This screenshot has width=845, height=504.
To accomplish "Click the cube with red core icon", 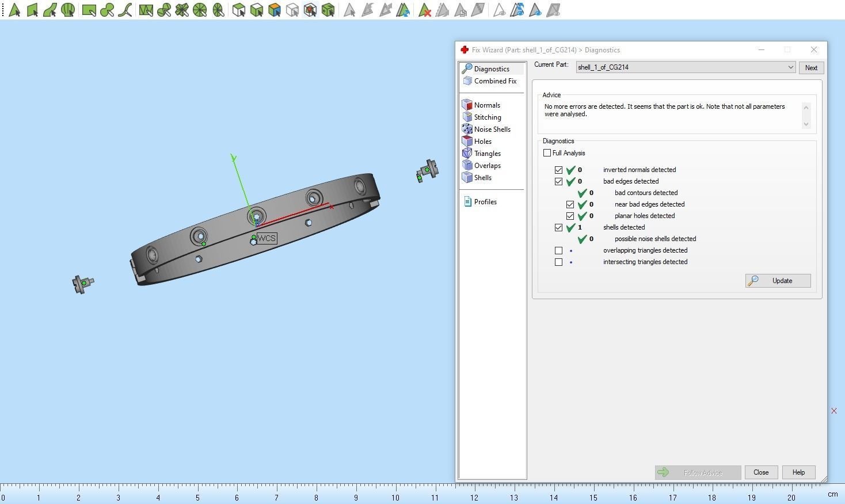I will tap(310, 10).
